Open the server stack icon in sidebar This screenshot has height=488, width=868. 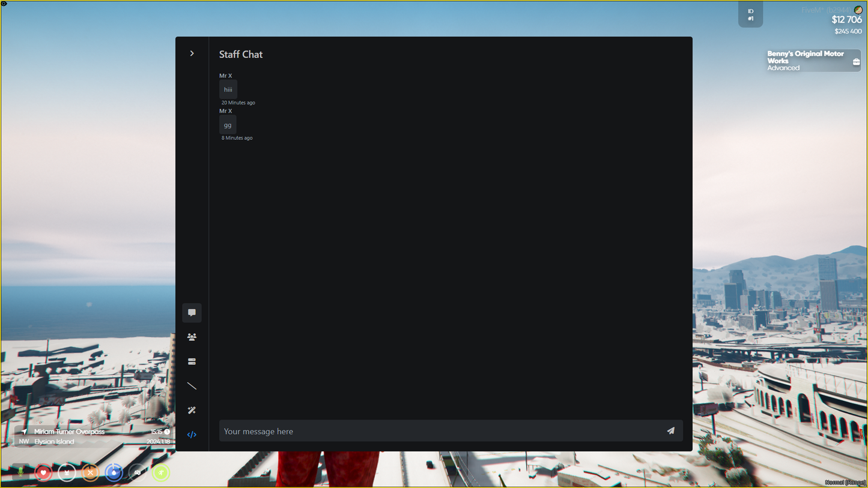click(192, 362)
